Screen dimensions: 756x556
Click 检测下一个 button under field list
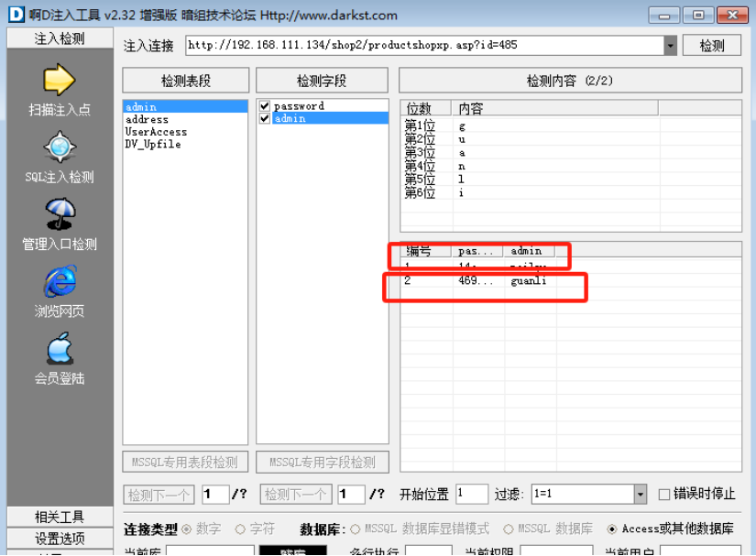(296, 495)
